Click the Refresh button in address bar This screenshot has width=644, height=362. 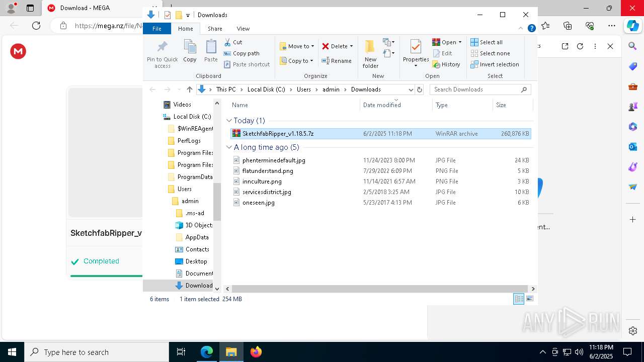pyautogui.click(x=420, y=89)
